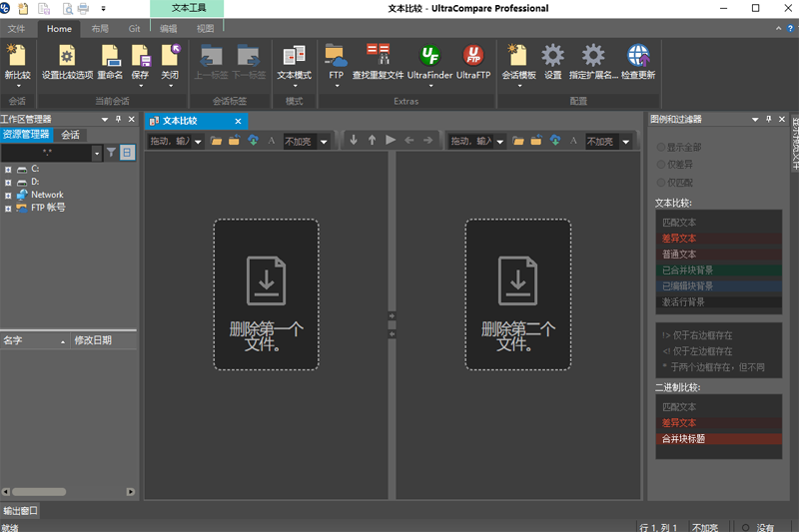The image size is (799, 532).
Task: Click the help question mark icon
Action: (790, 29)
